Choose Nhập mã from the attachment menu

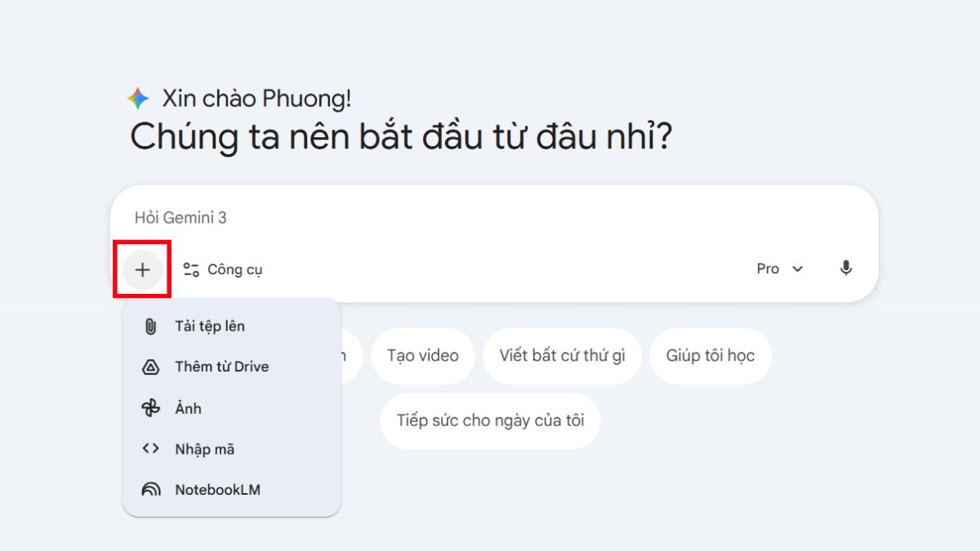(x=203, y=448)
